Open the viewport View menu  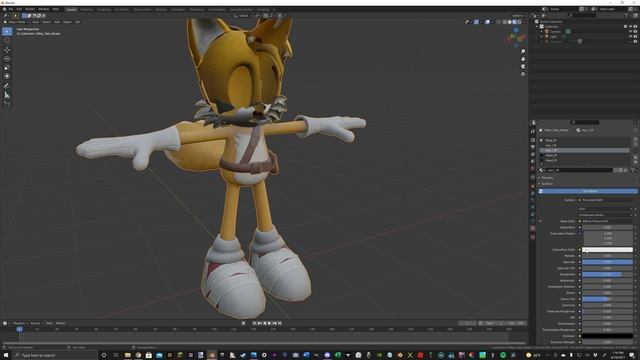tap(36, 22)
